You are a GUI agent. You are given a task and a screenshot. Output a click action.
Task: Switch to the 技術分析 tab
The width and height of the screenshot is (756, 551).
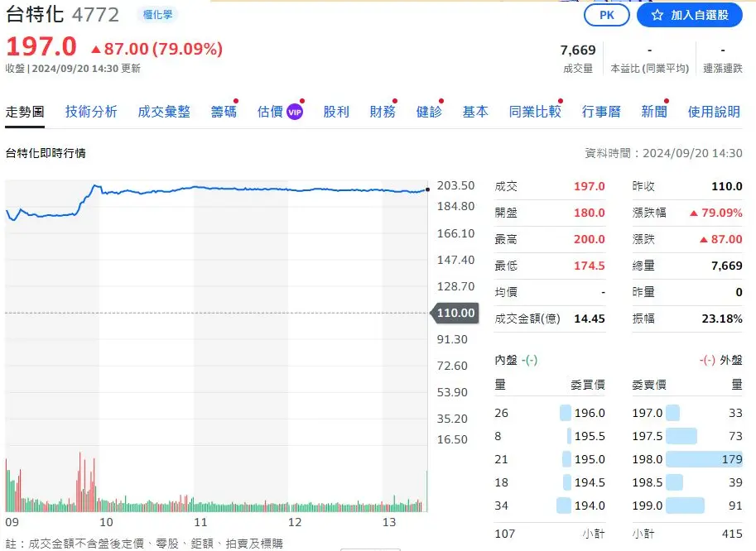pyautogui.click(x=92, y=111)
